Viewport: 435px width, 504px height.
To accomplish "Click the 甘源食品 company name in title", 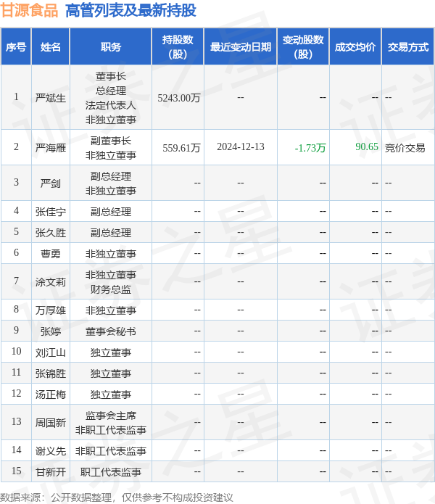I will click(30, 11).
